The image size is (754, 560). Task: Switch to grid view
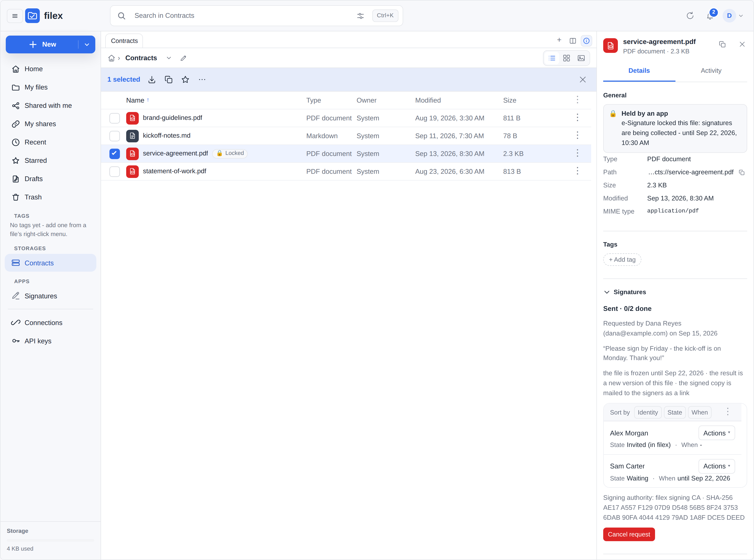567,58
